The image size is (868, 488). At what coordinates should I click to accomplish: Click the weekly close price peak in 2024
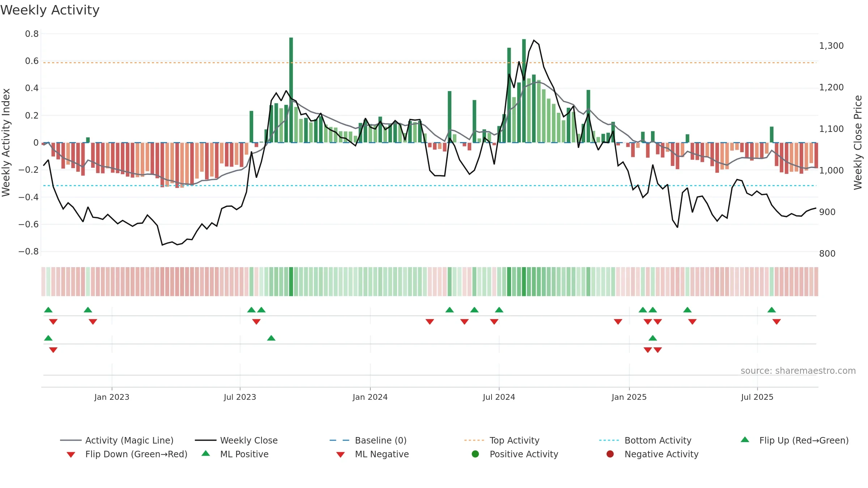534,40
